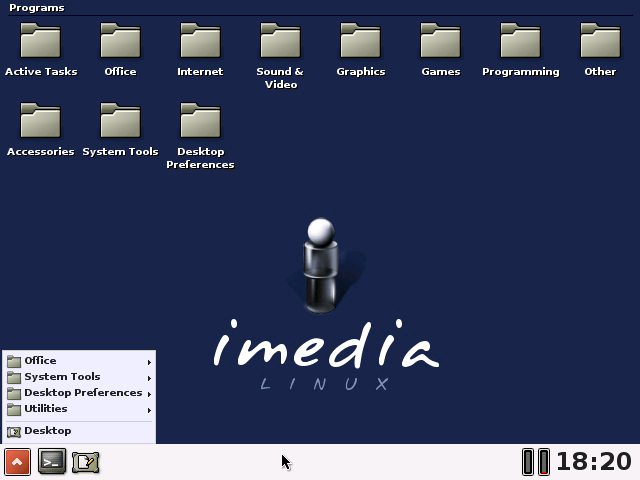
Task: Open the Graphics folder icon
Action: pos(360,42)
